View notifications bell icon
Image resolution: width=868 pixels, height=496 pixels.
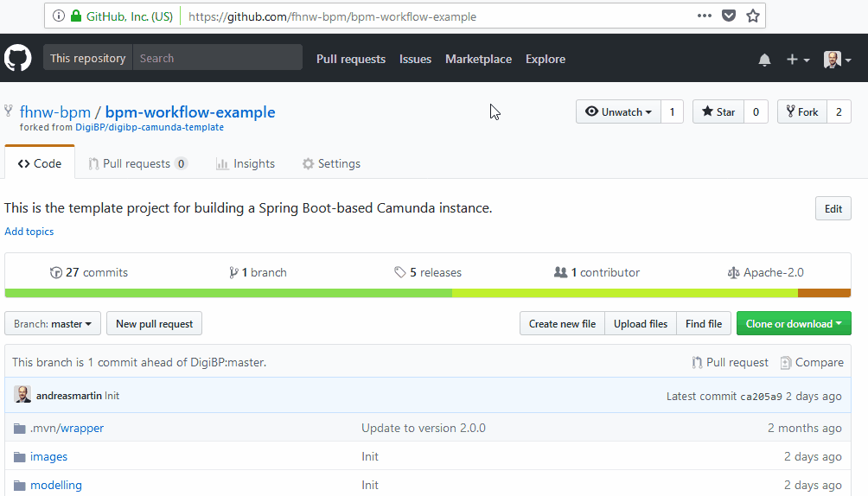(x=764, y=60)
